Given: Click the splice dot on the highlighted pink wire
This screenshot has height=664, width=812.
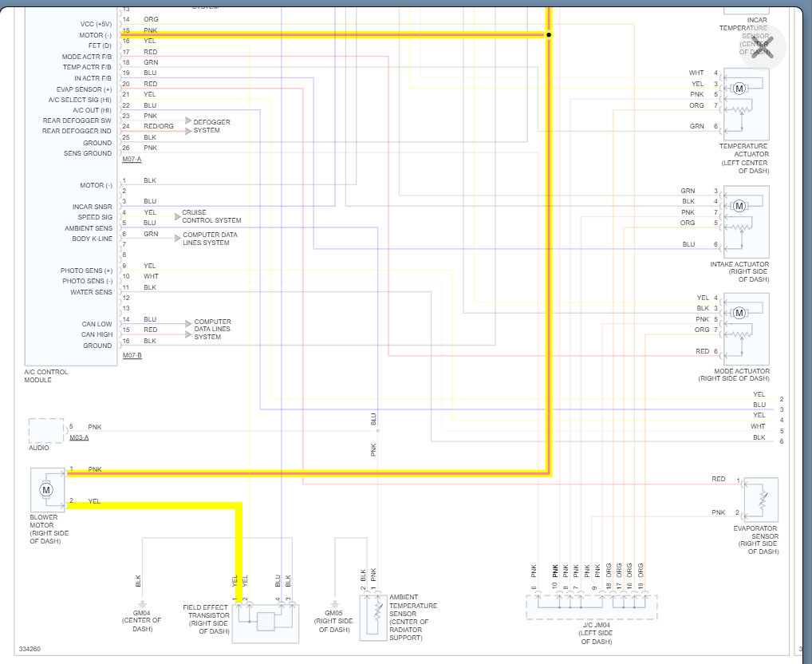Looking at the screenshot, I should [x=549, y=35].
